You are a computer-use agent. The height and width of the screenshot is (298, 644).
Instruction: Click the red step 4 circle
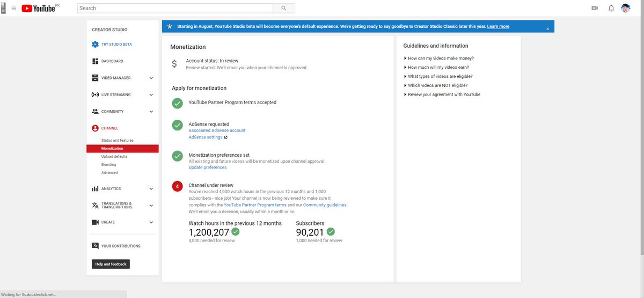coord(177,186)
